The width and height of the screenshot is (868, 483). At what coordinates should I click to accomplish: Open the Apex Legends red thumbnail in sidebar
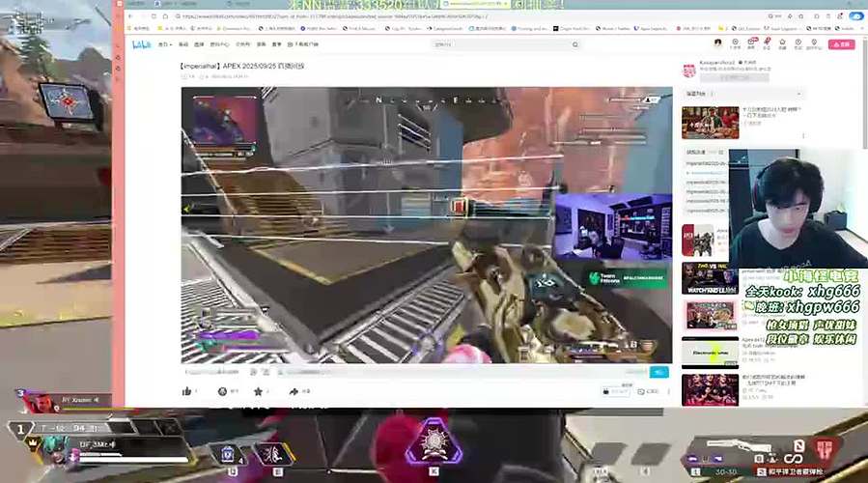698,240
